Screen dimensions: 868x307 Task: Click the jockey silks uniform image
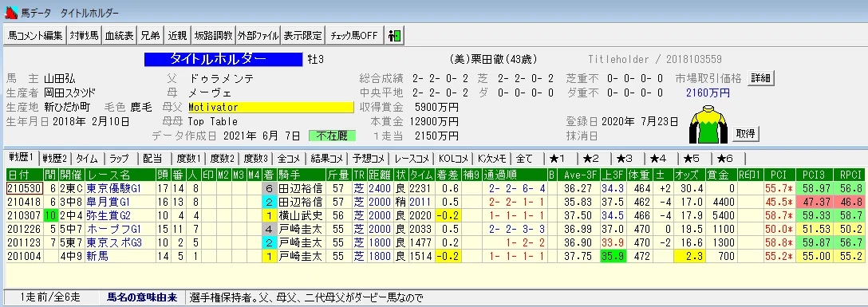[x=708, y=124]
